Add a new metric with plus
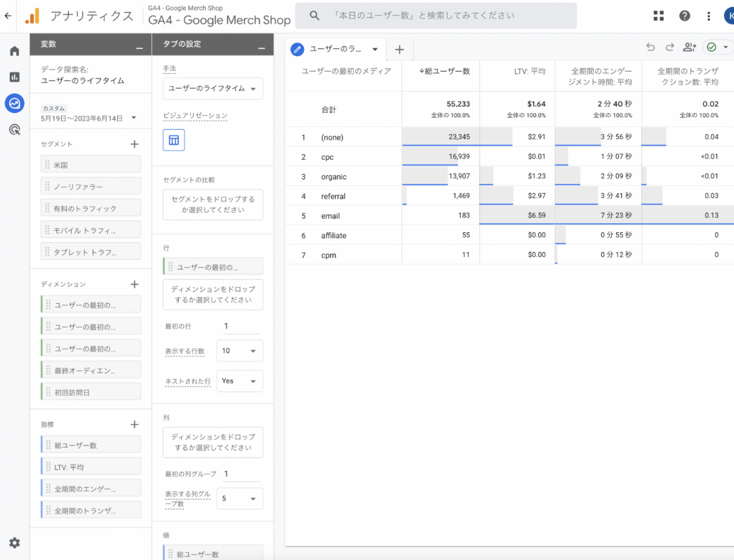The height and width of the screenshot is (560, 734). pyautogui.click(x=134, y=425)
